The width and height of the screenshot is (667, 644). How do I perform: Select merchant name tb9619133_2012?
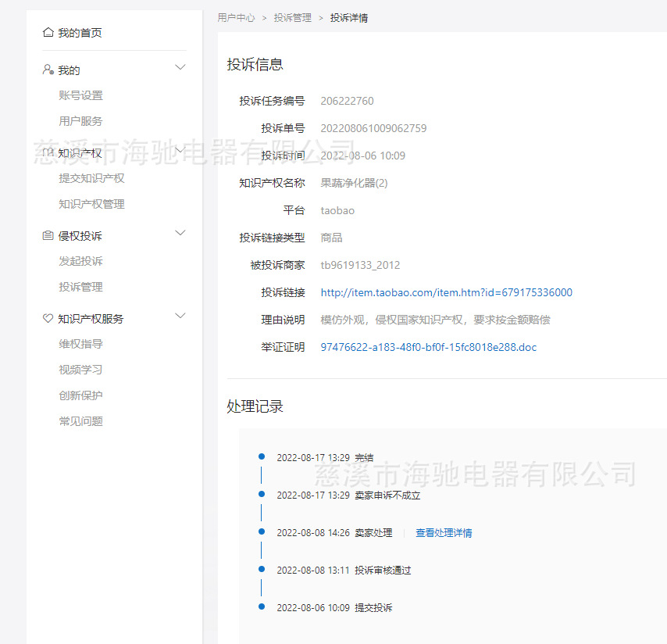(360, 265)
